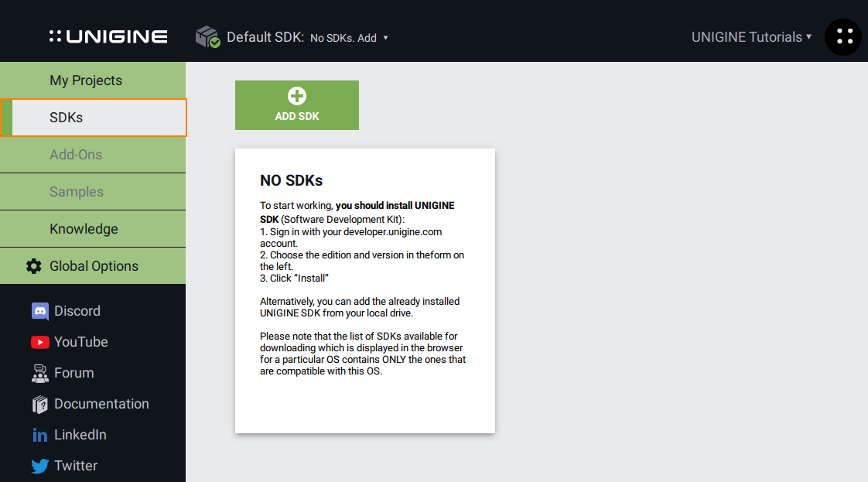Image resolution: width=868 pixels, height=482 pixels.
Task: Click the Forum people icon
Action: click(40, 373)
